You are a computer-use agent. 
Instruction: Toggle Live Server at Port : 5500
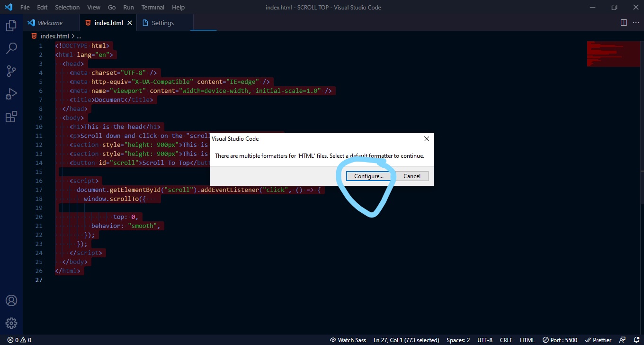[560, 340]
